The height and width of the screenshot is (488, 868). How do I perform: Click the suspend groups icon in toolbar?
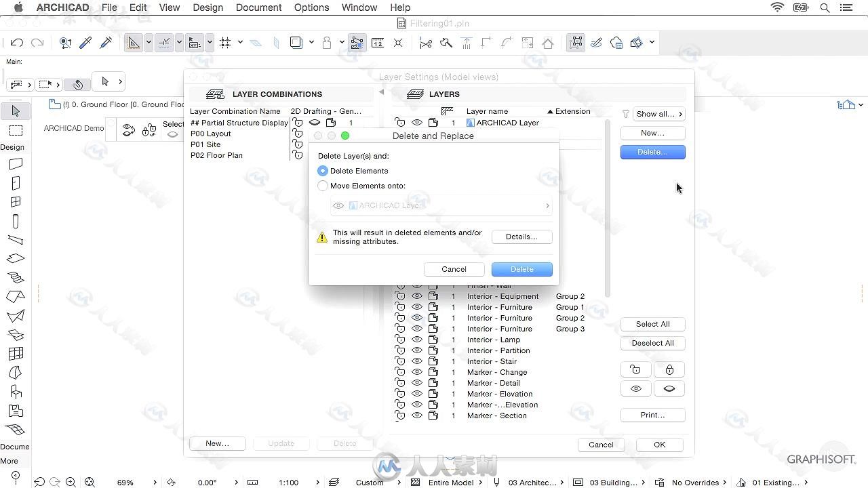[576, 43]
